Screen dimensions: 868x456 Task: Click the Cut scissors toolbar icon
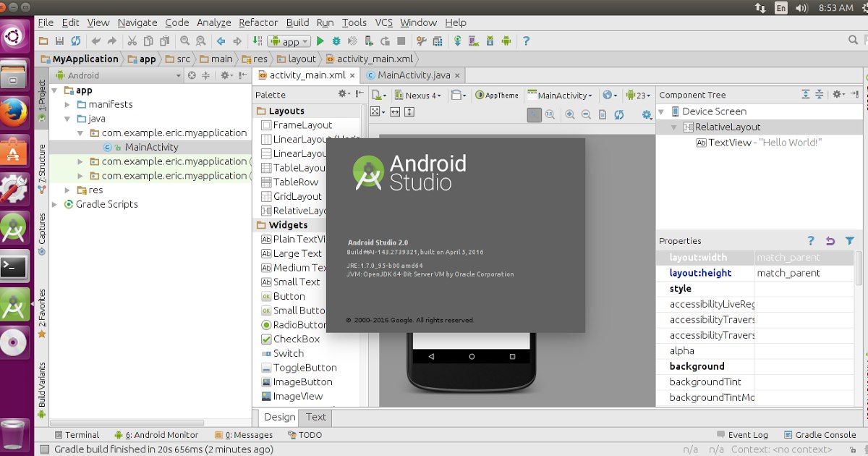(x=132, y=41)
